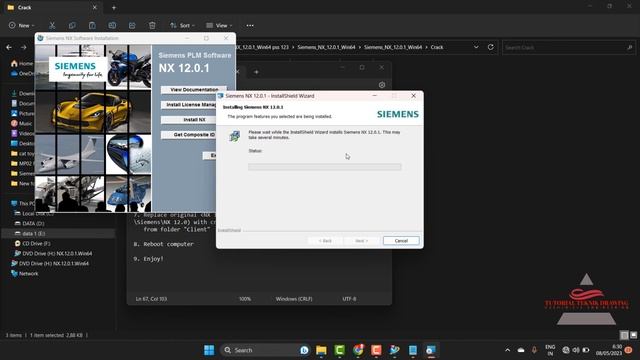Select CD Drive (F:) in sidebar
This screenshot has height=360, width=640.
tap(32, 243)
